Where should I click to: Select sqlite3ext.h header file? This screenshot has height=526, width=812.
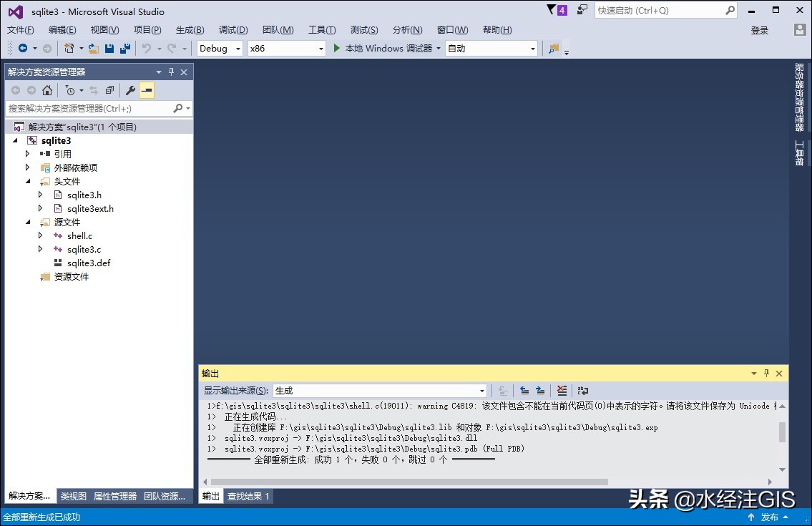90,208
